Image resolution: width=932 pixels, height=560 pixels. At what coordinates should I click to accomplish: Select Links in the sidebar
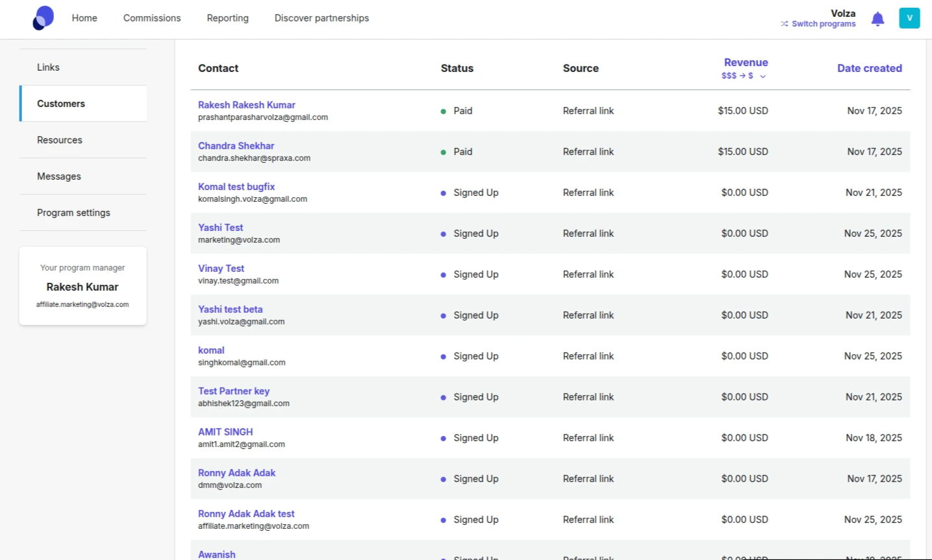pos(48,67)
